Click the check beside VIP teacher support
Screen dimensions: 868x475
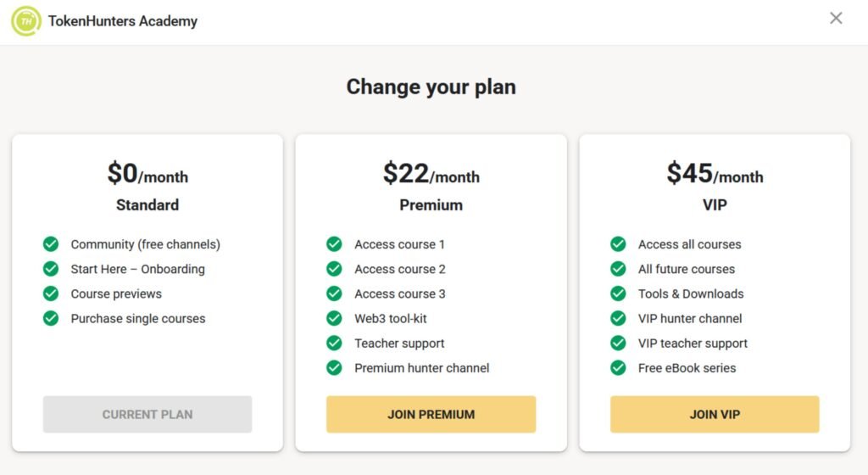(618, 344)
